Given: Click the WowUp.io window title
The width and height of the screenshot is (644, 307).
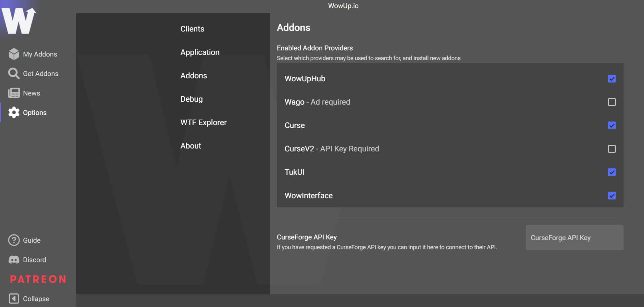Looking at the screenshot, I should click(343, 6).
